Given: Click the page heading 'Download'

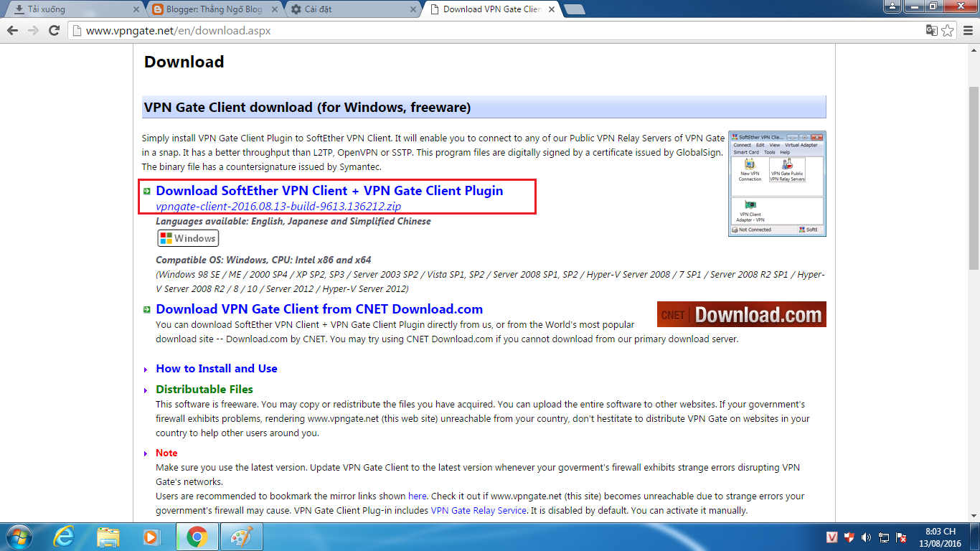Looking at the screenshot, I should tap(184, 62).
